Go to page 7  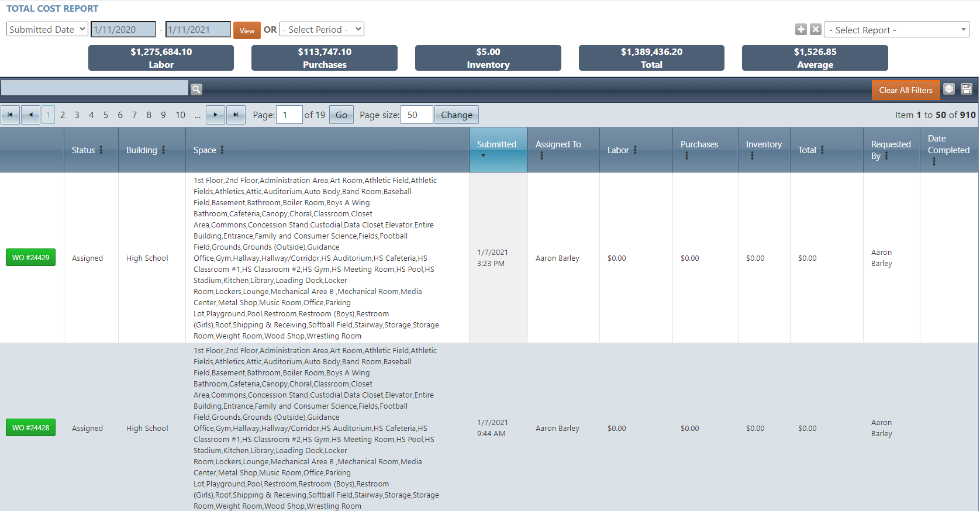tap(134, 115)
